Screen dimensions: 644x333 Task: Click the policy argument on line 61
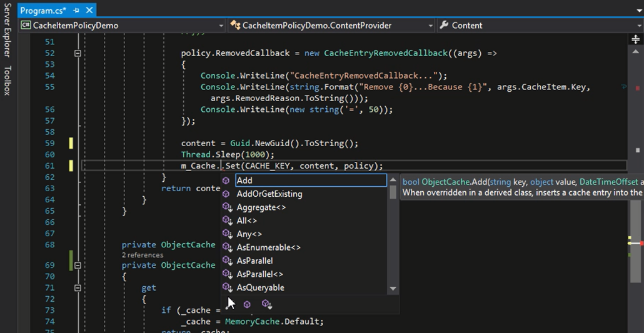[359, 166]
